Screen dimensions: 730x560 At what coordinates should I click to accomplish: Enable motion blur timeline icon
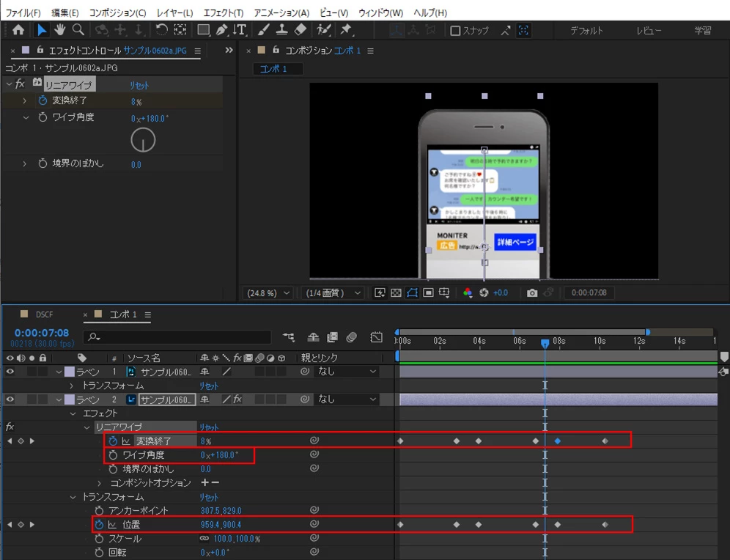[x=352, y=337]
